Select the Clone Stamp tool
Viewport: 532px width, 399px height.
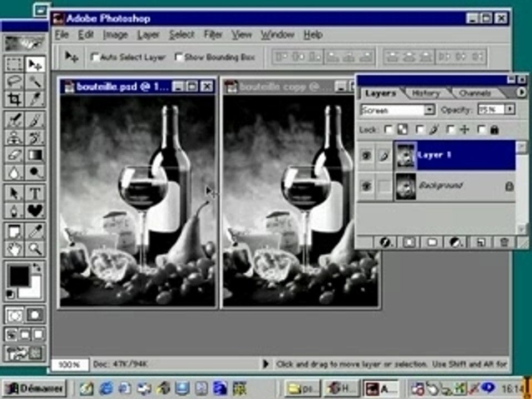[14, 137]
